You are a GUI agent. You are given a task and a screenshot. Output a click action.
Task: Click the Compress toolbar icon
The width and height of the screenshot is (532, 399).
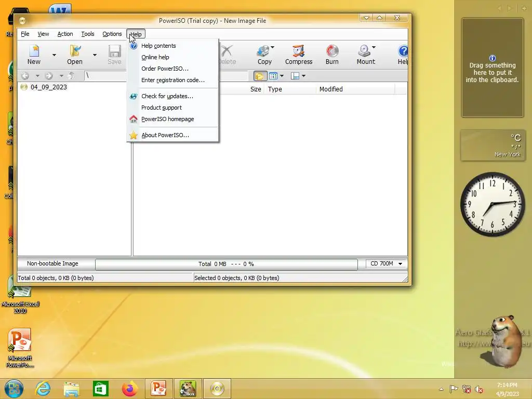[x=299, y=54]
